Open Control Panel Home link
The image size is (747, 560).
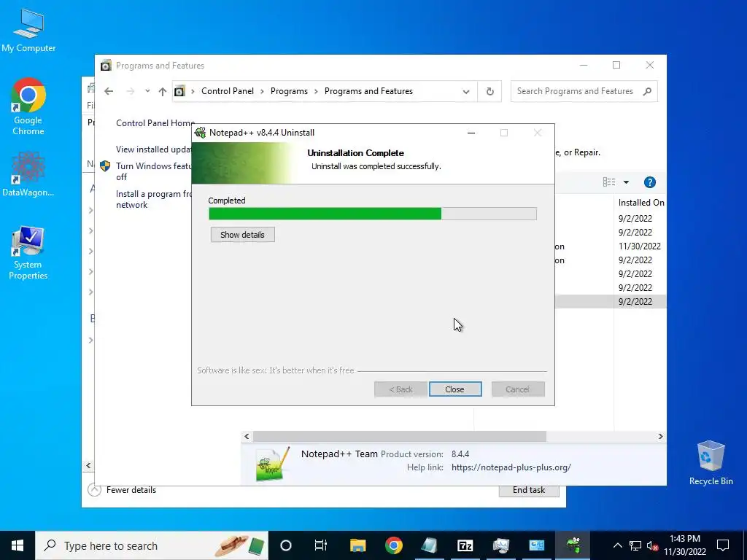[155, 122]
